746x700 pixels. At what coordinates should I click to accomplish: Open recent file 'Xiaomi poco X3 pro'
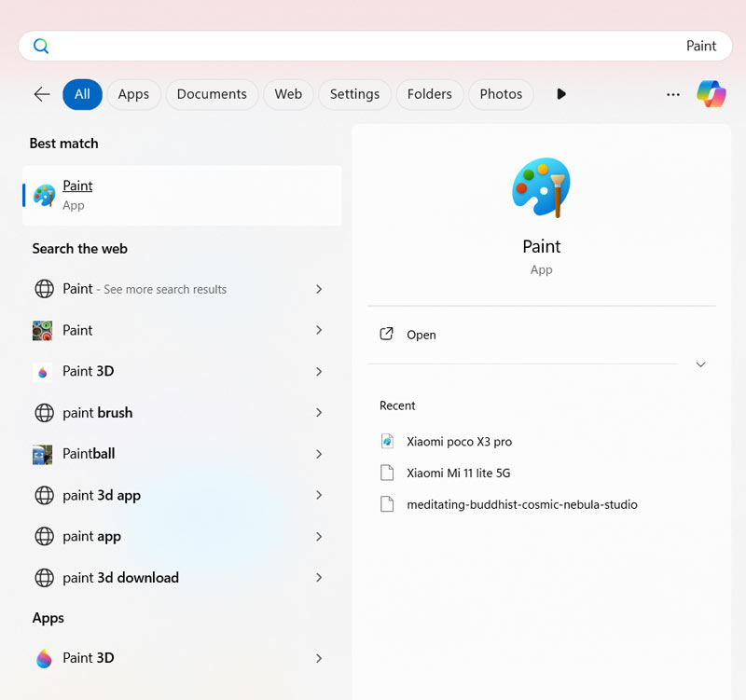coord(459,441)
